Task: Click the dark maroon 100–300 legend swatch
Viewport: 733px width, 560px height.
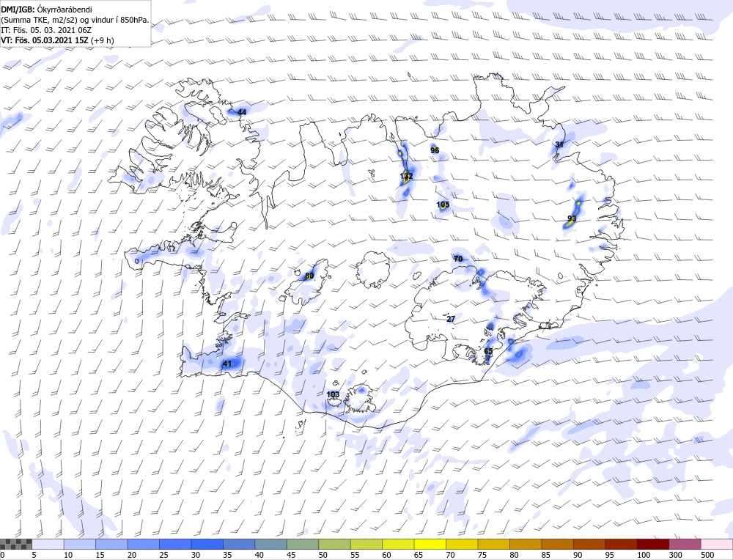Action: tap(652, 544)
